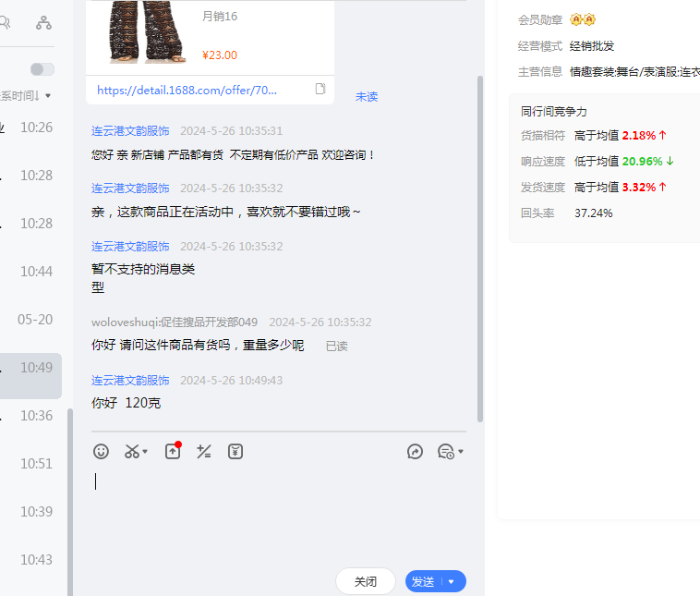
Task: Expand the send button options arrow
Action: [x=451, y=582]
